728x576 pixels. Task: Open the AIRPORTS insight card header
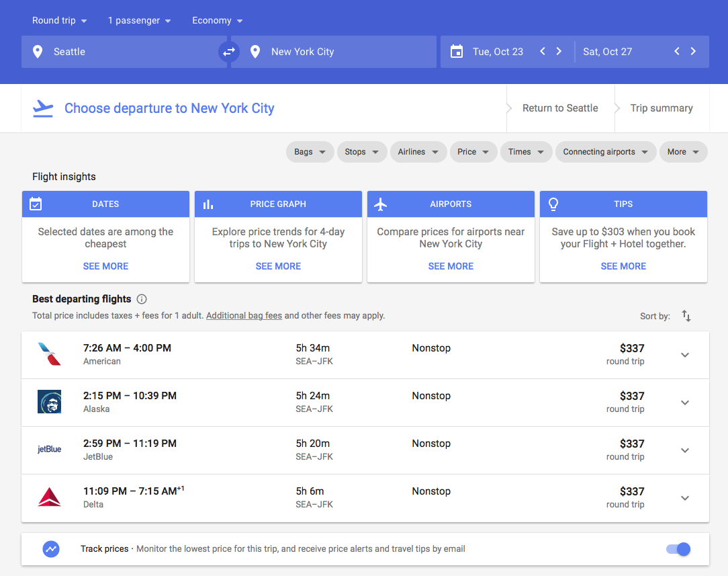pos(451,204)
